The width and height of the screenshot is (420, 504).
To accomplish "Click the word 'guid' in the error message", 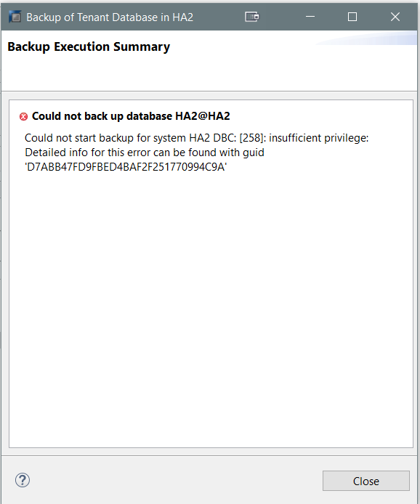I will point(254,153).
